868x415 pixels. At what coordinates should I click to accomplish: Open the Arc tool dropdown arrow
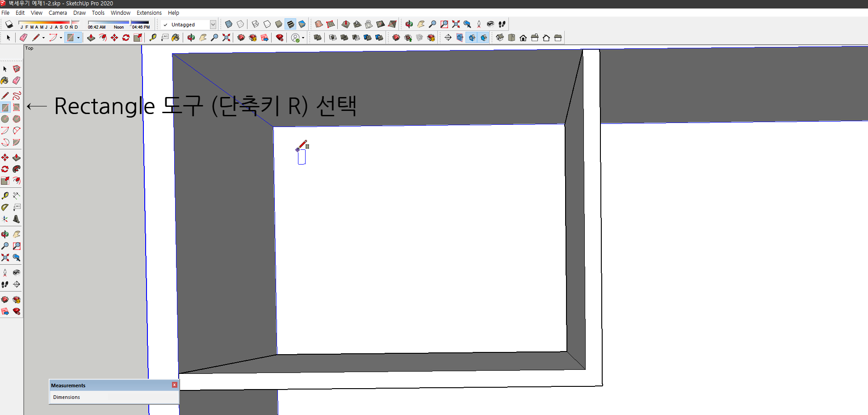(61, 38)
